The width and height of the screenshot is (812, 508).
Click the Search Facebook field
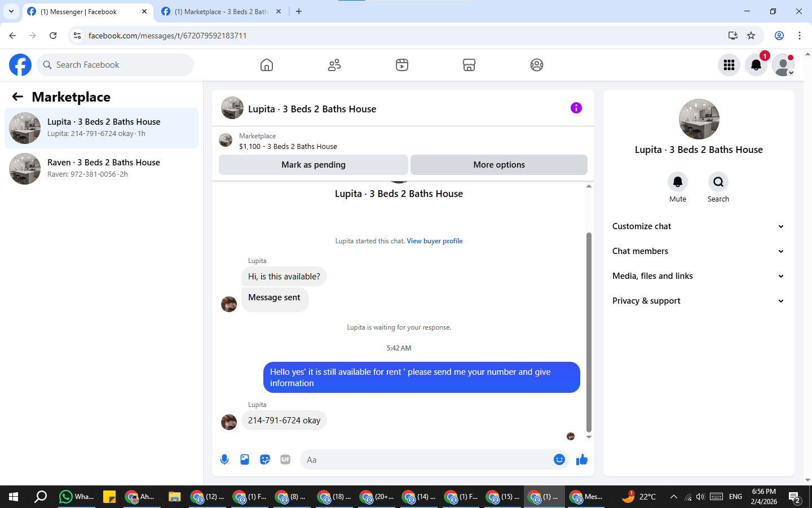coord(115,65)
